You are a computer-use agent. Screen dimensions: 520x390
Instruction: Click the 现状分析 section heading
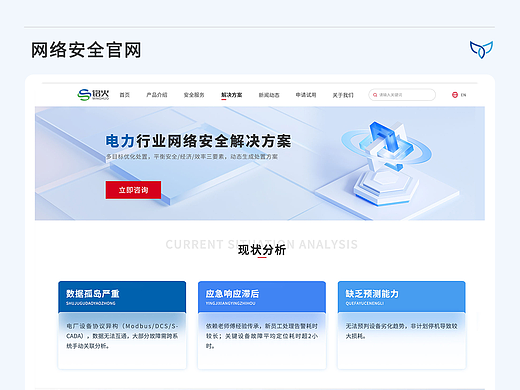tap(262, 250)
